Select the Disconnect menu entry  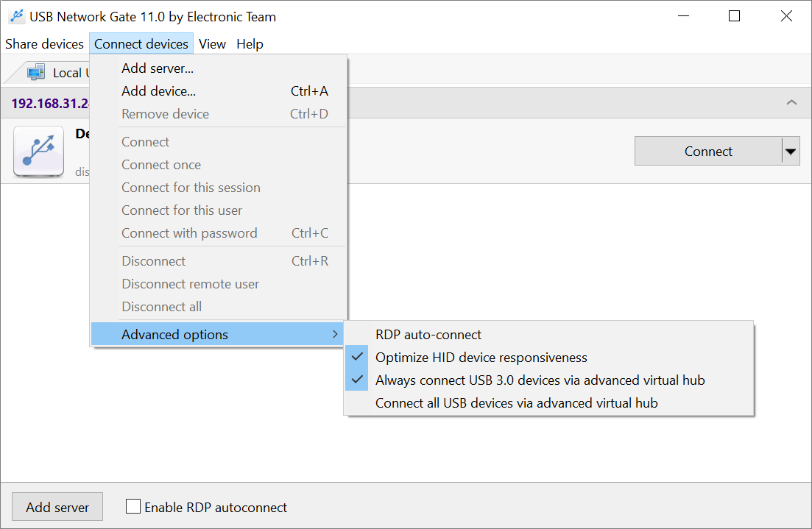click(218, 261)
